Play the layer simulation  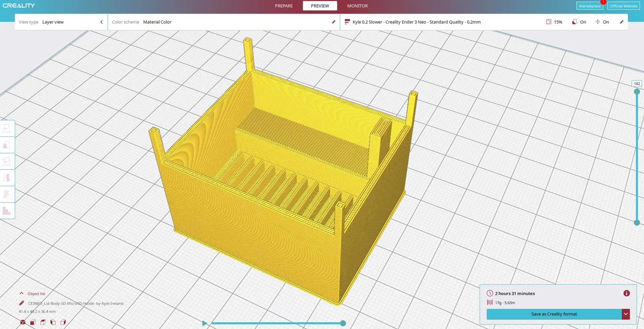(x=204, y=323)
